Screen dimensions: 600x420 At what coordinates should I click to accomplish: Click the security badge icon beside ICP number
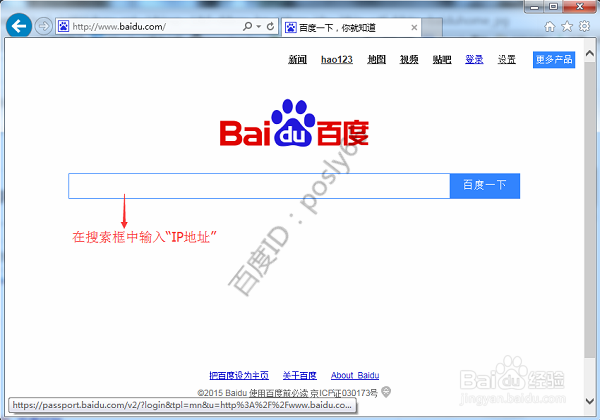tap(386, 392)
